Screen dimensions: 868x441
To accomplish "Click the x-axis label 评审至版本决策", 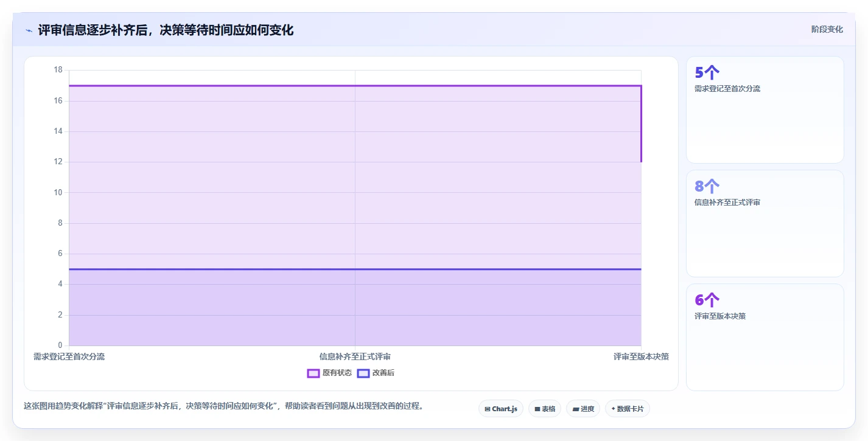I will tap(641, 356).
